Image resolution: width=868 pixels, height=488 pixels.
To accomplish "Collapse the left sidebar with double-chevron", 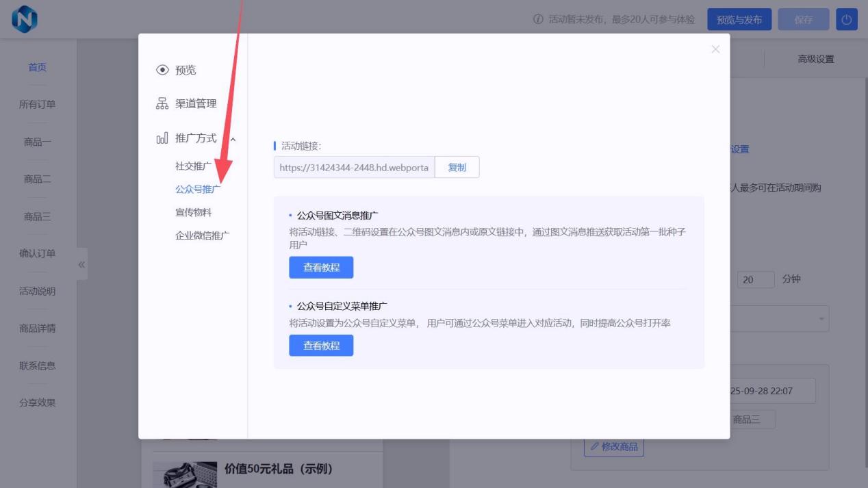I will [x=81, y=264].
